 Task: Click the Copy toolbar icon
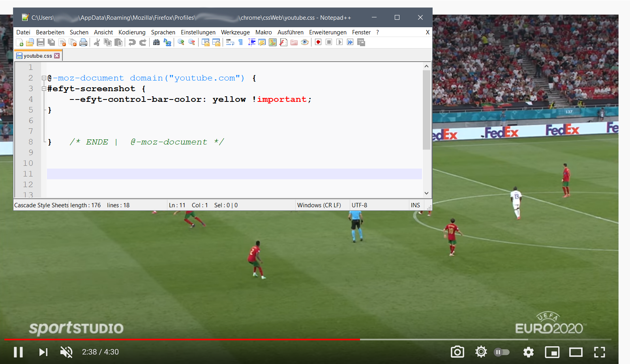pos(107,42)
